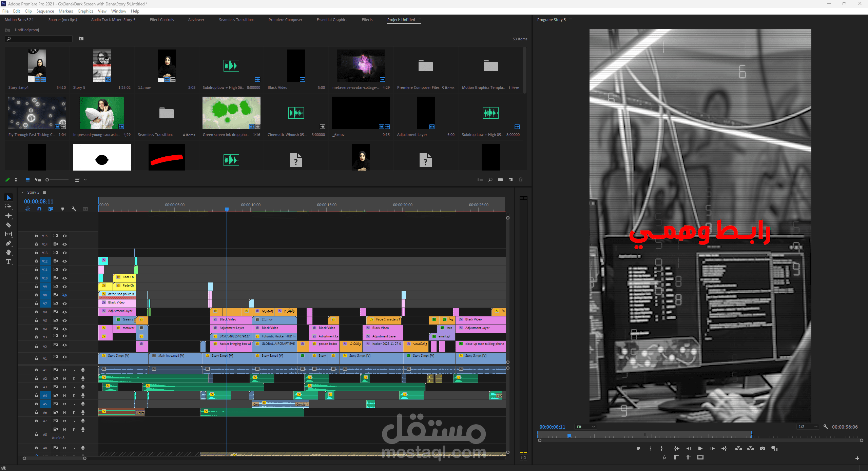Open the Sequence menu

(x=45, y=11)
